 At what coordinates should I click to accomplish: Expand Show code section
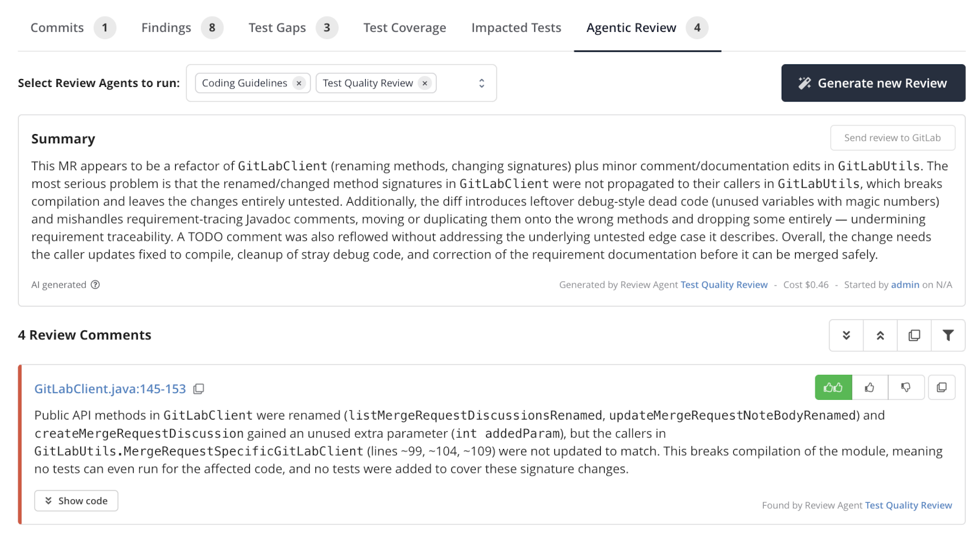coord(76,501)
